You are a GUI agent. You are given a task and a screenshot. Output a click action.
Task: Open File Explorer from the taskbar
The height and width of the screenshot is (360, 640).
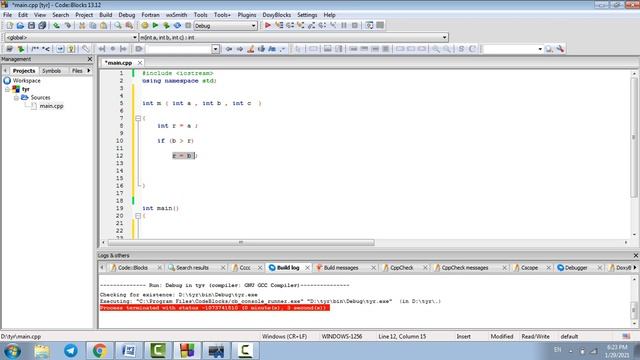pyautogui.click(x=42, y=351)
